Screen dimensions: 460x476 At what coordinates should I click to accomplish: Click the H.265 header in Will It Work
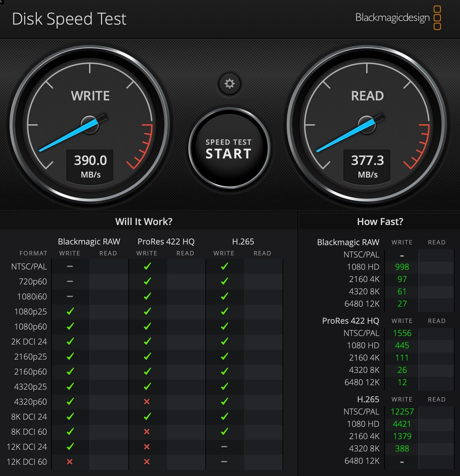(x=243, y=241)
